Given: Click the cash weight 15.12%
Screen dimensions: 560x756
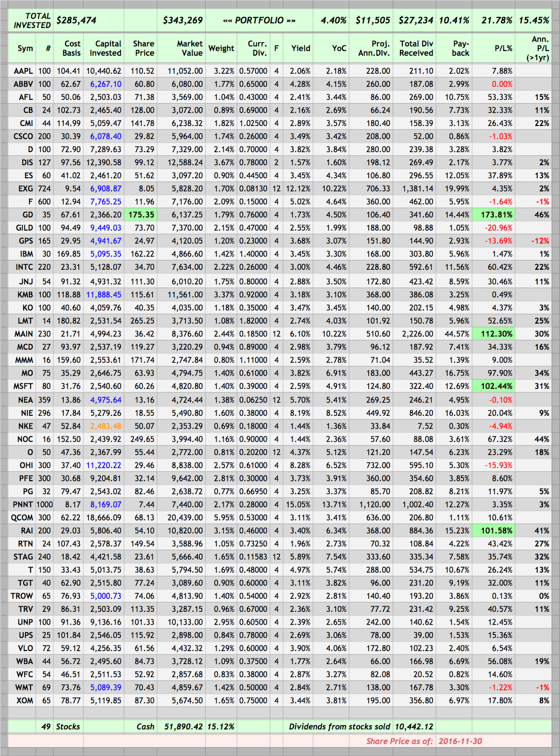Looking at the screenshot, I should tap(221, 727).
